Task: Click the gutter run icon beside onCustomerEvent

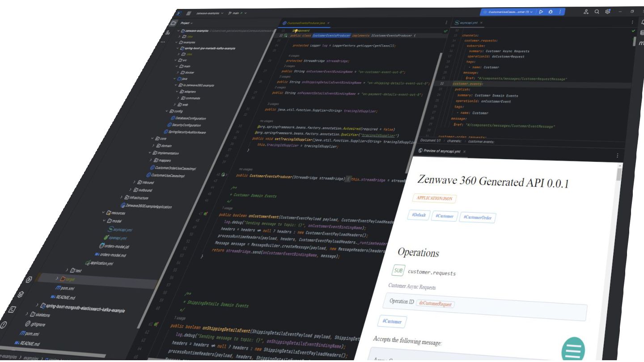Action: click(x=205, y=214)
